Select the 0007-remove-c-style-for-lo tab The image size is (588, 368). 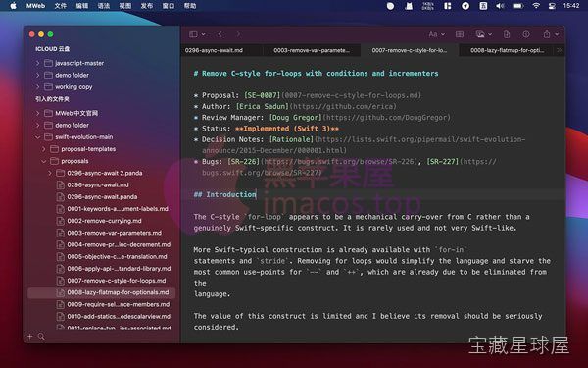(410, 50)
